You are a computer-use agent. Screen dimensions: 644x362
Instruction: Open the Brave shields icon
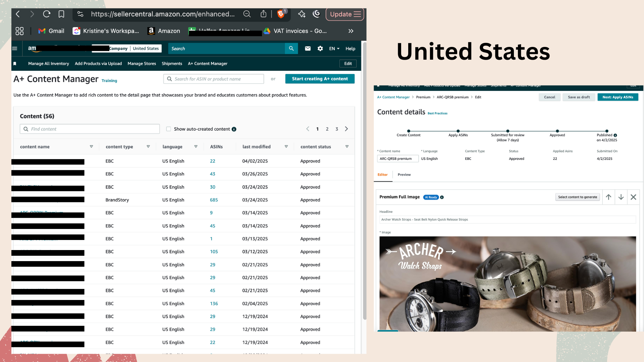point(281,14)
